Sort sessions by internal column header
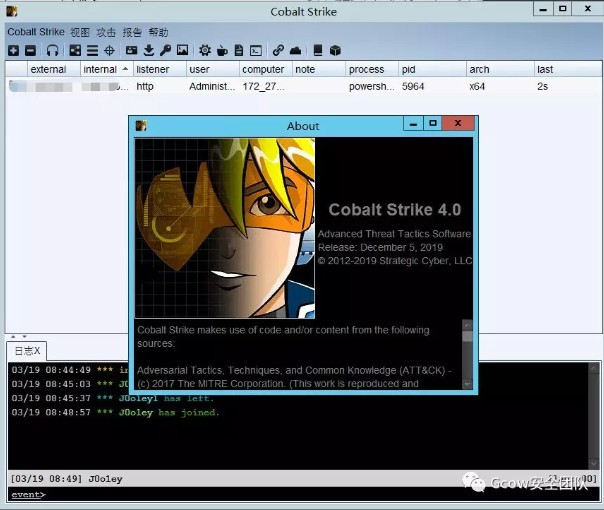Screen dimensions: 604x510 coord(100,69)
